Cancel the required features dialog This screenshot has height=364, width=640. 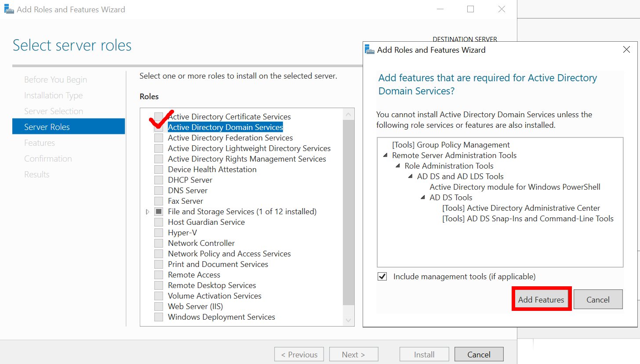[x=598, y=299]
